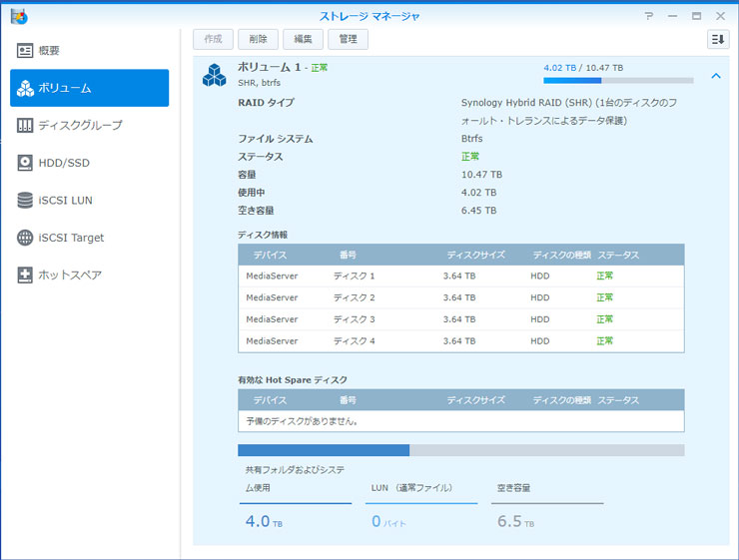Select the ディスク 2 row
739x560 pixels.
click(461, 297)
